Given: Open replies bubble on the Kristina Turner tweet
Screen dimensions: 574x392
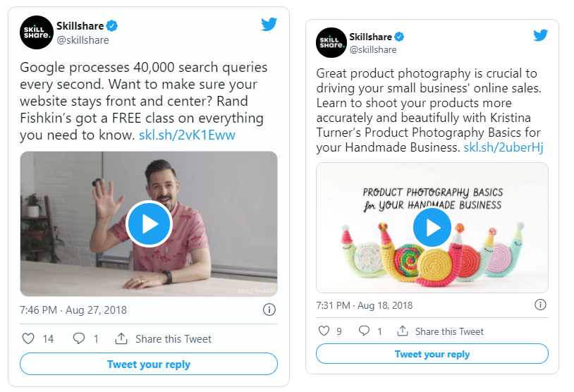Looking at the screenshot, I should [364, 331].
